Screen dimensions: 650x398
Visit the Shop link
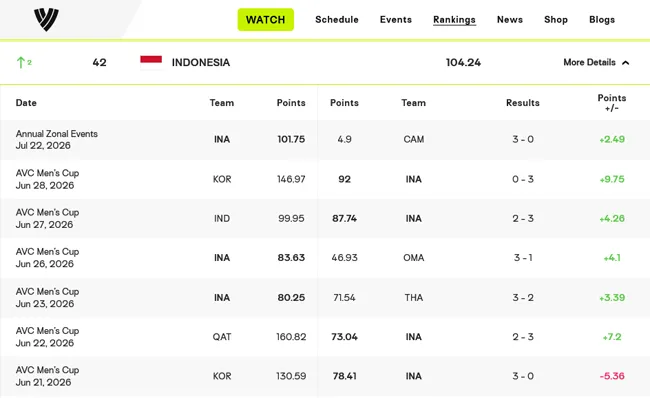(x=555, y=19)
